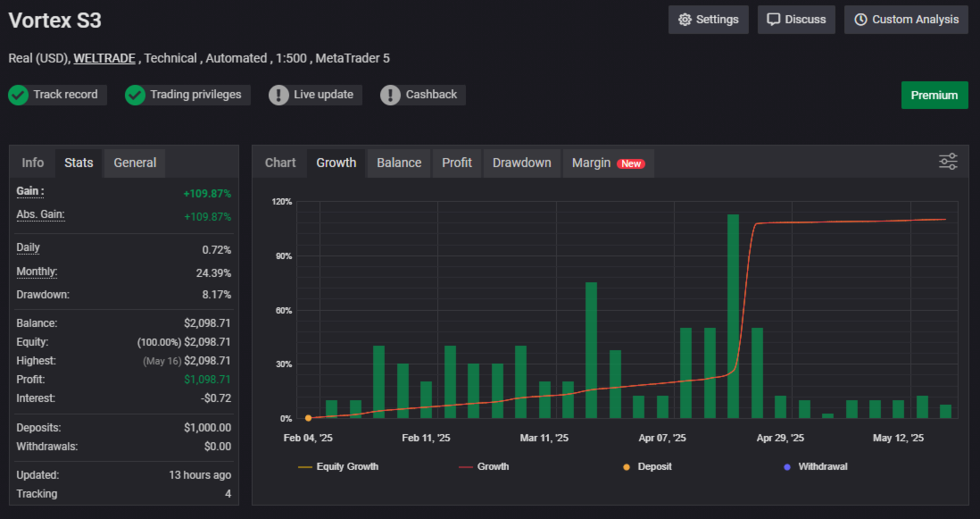
Task: Open chart options sliders icon
Action: 948,162
